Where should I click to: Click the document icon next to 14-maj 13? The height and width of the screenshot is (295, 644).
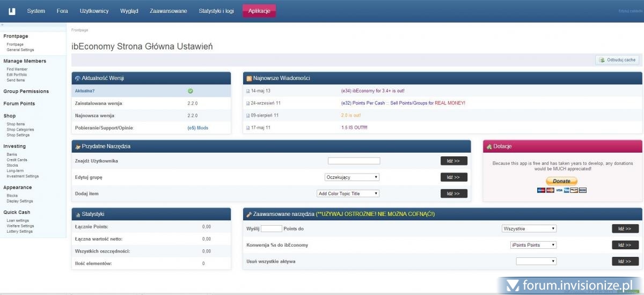[x=248, y=91]
